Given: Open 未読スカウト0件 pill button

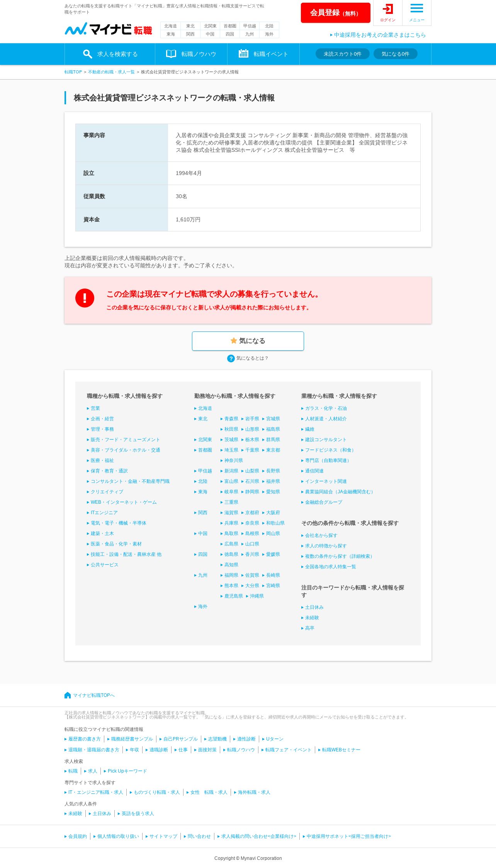Looking at the screenshot, I should (x=343, y=54).
